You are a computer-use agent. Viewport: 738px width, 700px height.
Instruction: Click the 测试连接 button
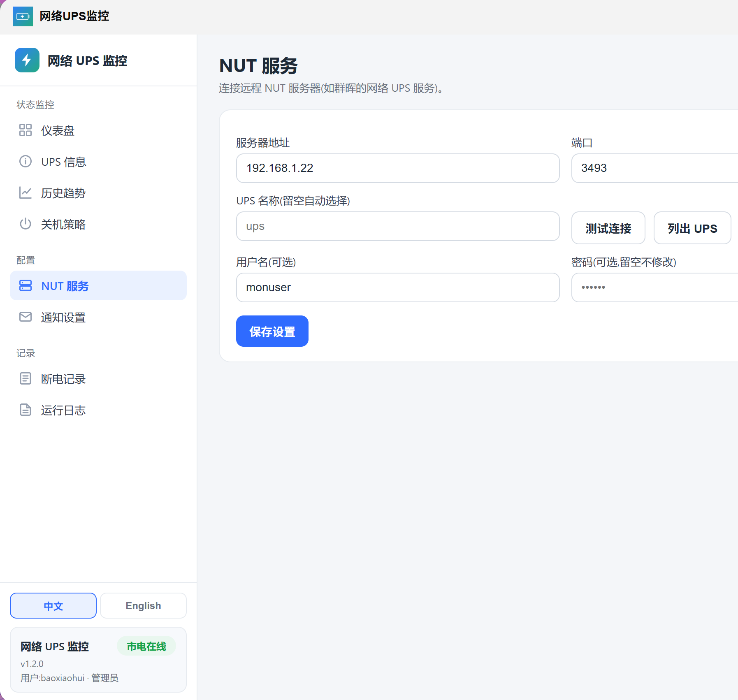pos(608,228)
